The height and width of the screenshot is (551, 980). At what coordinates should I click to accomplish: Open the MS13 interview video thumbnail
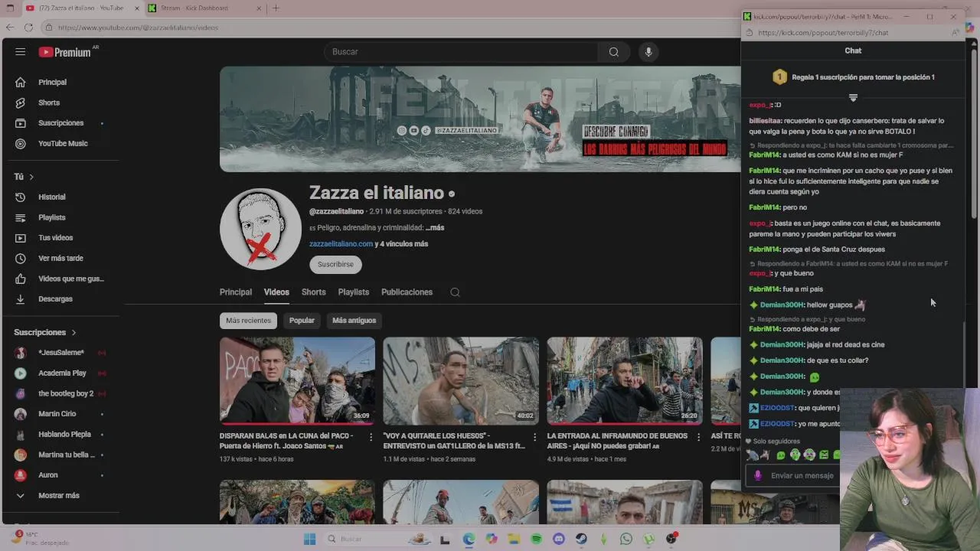pyautogui.click(x=461, y=381)
